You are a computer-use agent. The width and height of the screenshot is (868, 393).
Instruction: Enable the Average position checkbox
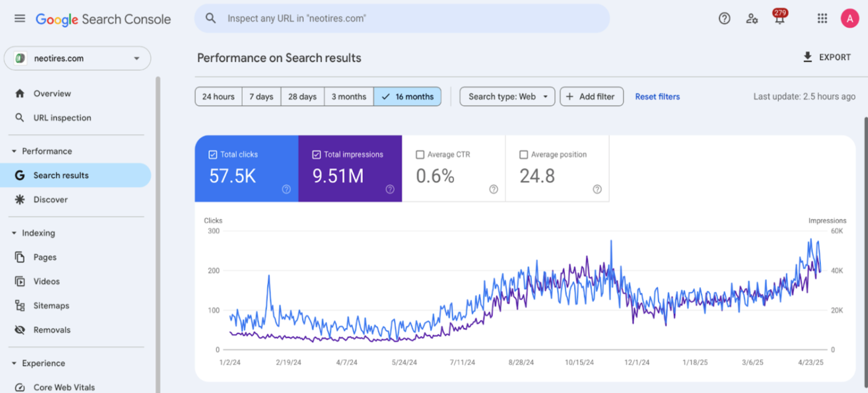(524, 154)
